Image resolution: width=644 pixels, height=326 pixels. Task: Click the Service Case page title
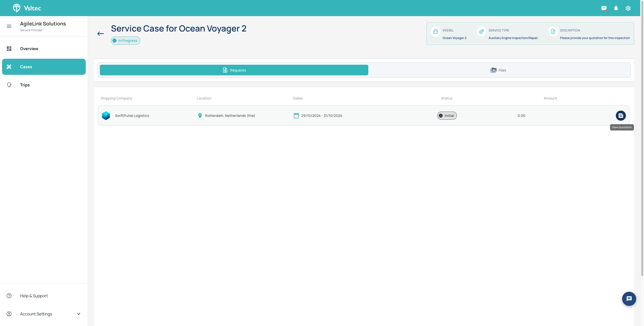tap(179, 28)
